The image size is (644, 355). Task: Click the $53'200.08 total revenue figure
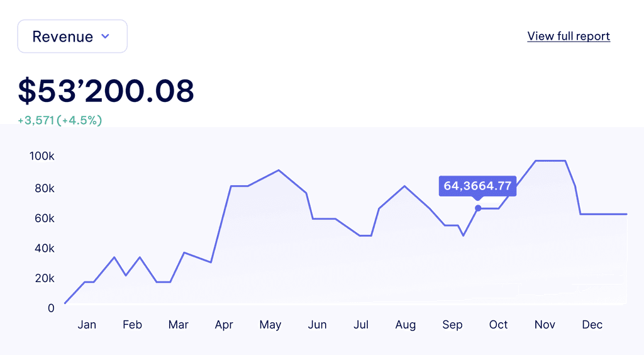pos(106,91)
